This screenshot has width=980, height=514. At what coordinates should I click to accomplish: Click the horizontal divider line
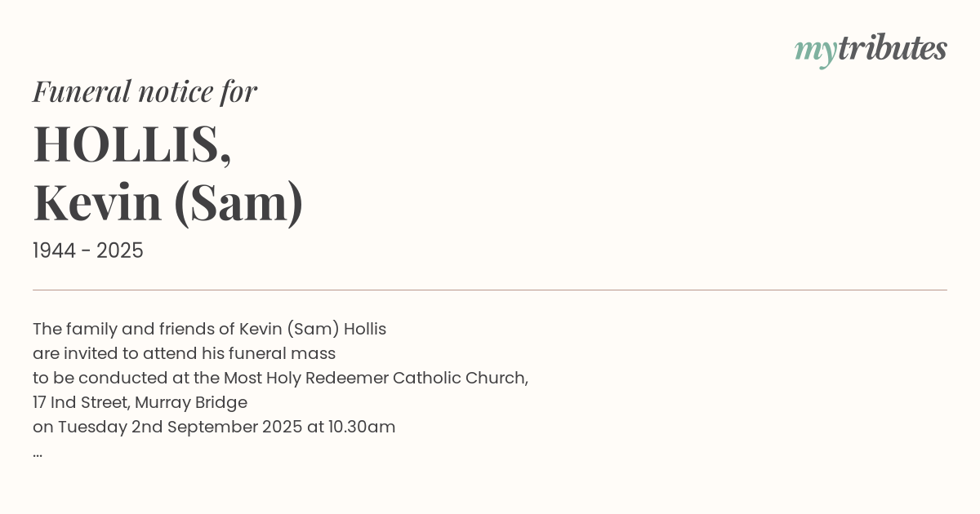[490, 290]
